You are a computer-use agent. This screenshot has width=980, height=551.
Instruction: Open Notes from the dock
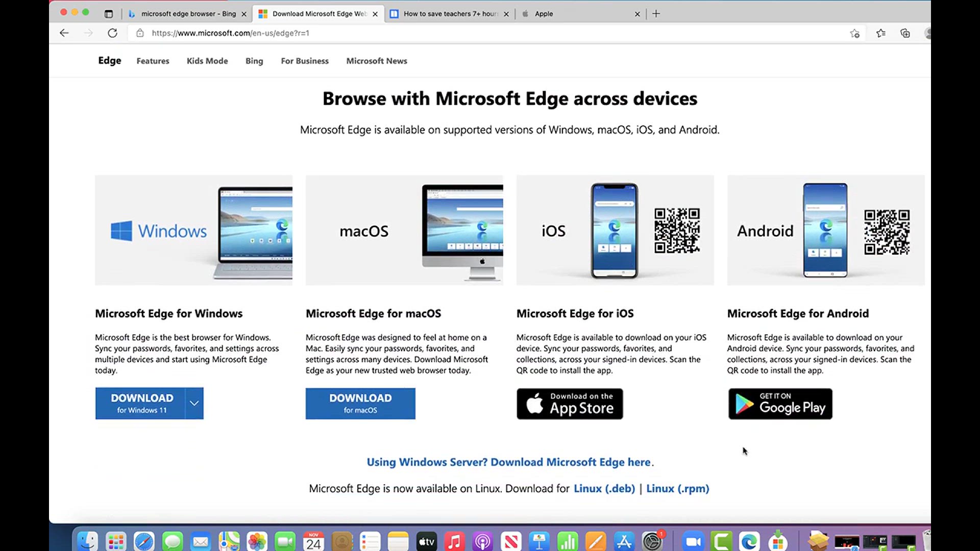click(398, 541)
